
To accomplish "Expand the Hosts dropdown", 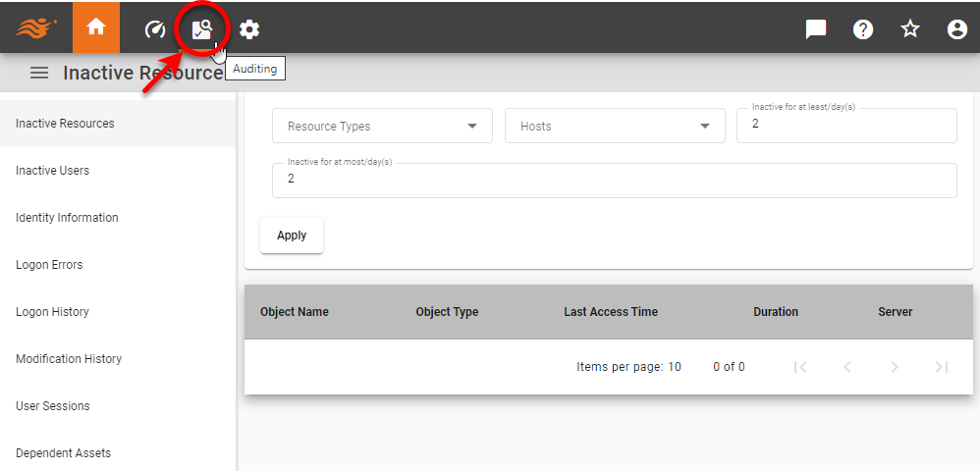I will [615, 127].
